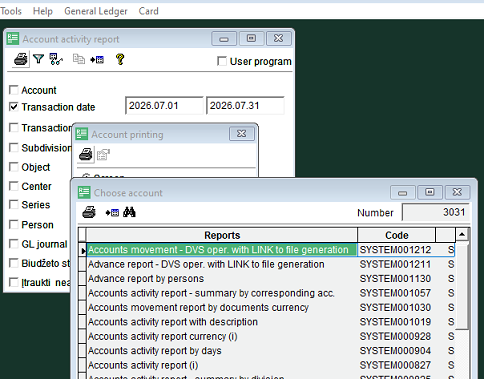Image resolution: width=484 pixels, height=379 pixels.
Task: Select Accounts activity report by days row
Action: (222, 351)
